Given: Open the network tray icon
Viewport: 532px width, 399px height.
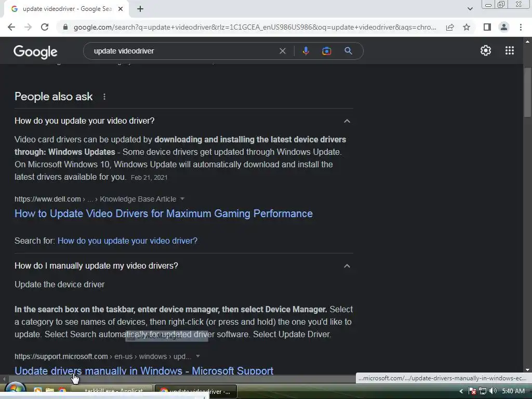Looking at the screenshot, I should click(x=483, y=391).
